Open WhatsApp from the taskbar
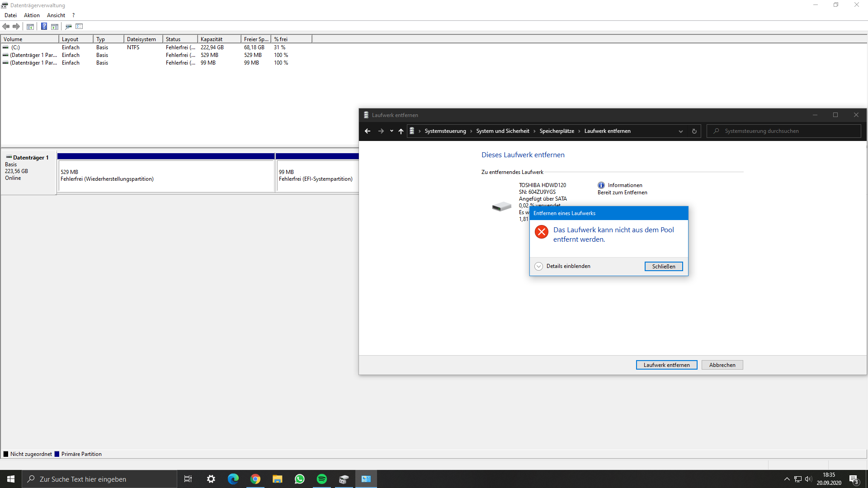 click(x=299, y=479)
